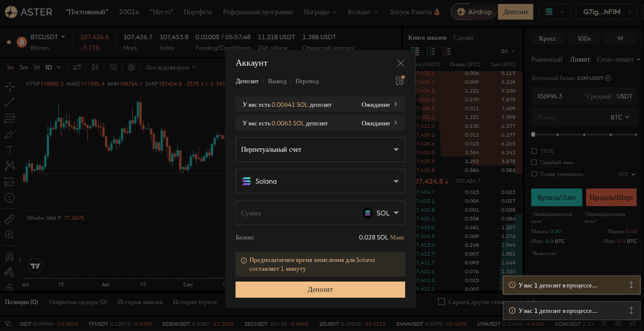Expand the Solana network dropdown

tap(321, 181)
